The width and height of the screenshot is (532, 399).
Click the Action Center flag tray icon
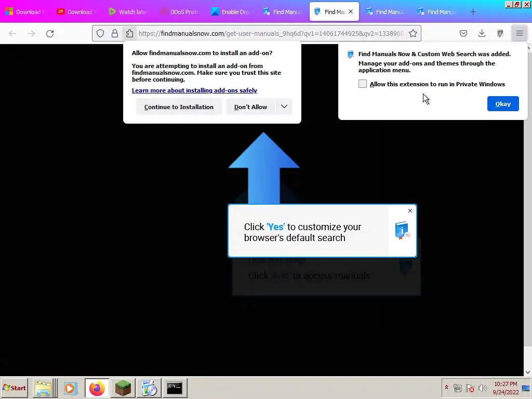470,388
